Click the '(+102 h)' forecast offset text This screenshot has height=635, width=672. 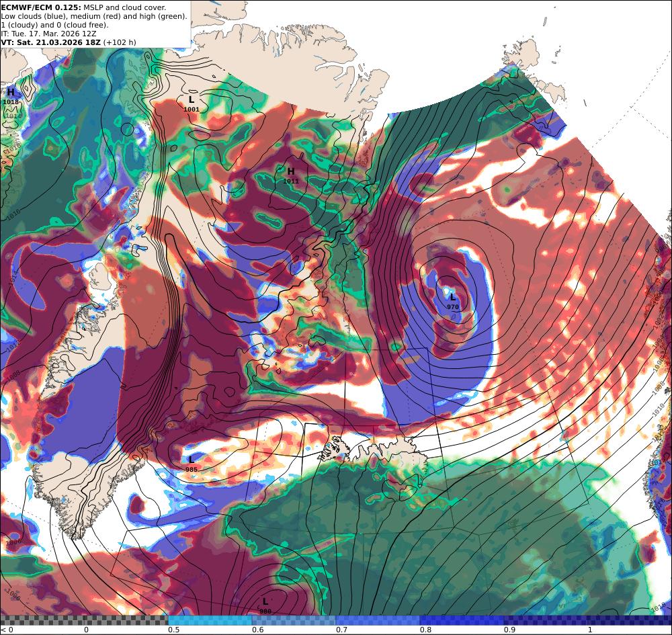[120, 42]
